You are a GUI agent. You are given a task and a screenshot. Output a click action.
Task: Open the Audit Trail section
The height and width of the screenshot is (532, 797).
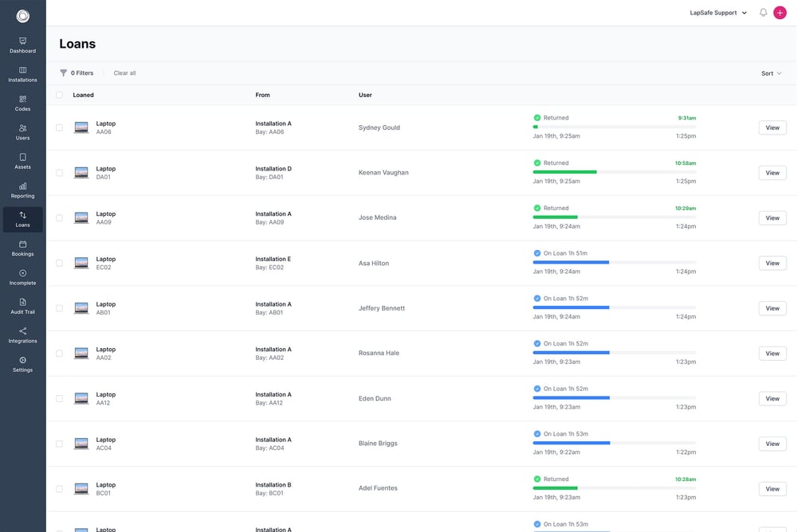(22, 307)
